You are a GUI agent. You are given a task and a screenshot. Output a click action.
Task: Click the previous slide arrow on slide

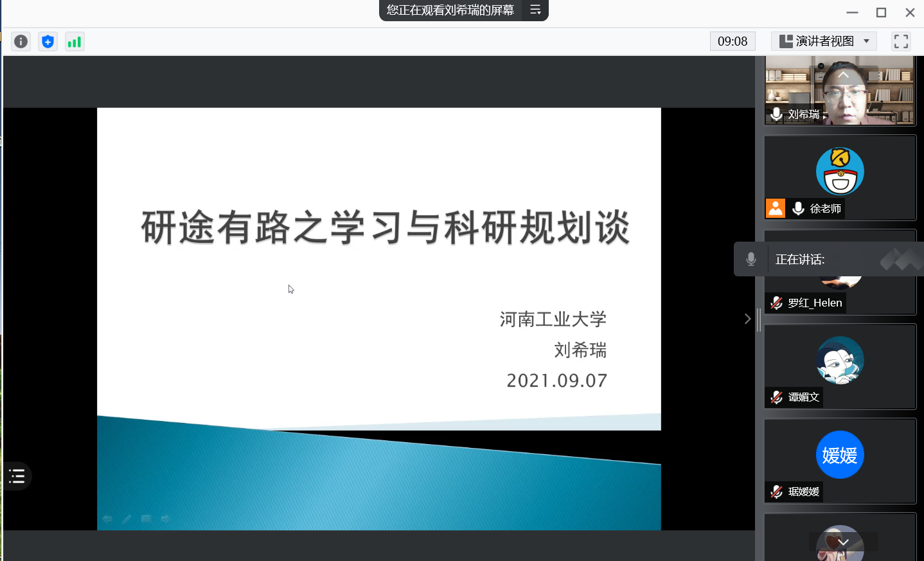pyautogui.click(x=107, y=519)
